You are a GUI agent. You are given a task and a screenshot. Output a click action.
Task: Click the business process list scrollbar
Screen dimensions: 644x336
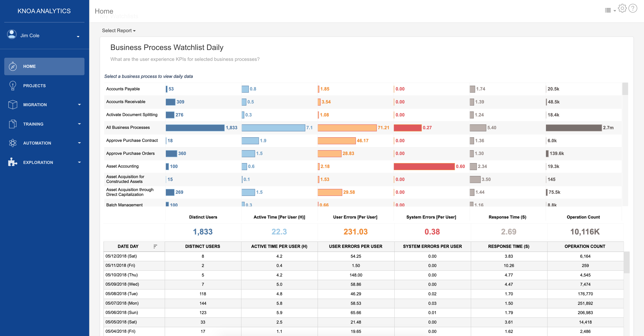click(x=625, y=89)
